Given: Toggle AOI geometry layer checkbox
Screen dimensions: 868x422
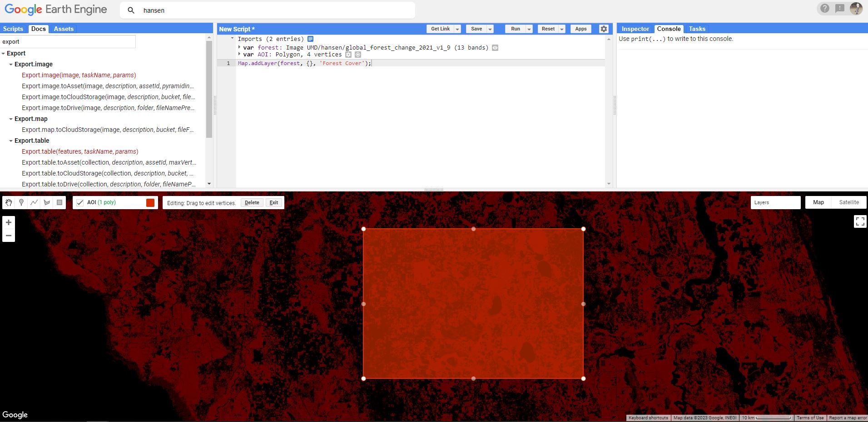Looking at the screenshot, I should [x=80, y=203].
